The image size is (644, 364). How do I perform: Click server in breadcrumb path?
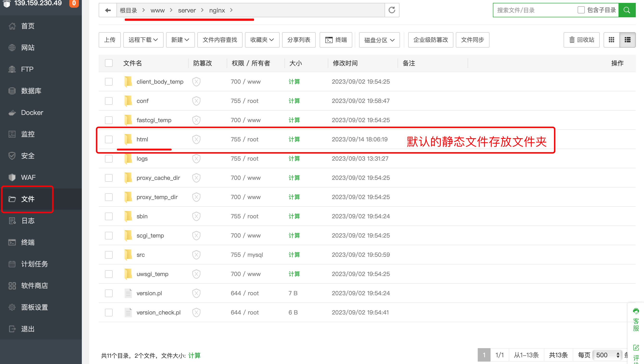187,10
